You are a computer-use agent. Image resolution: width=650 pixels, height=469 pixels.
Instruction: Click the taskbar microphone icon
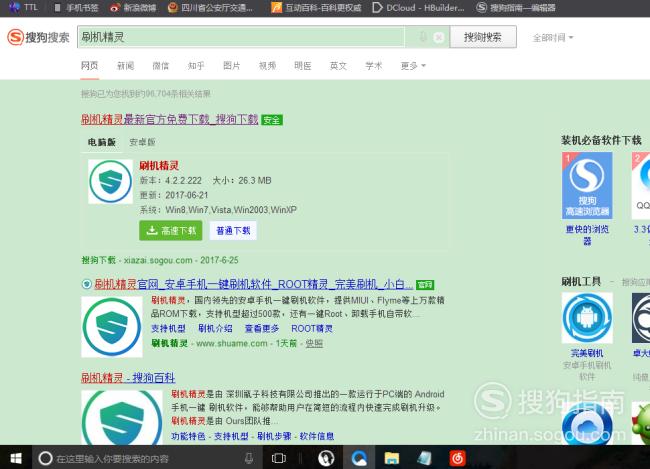pyautogui.click(x=249, y=458)
